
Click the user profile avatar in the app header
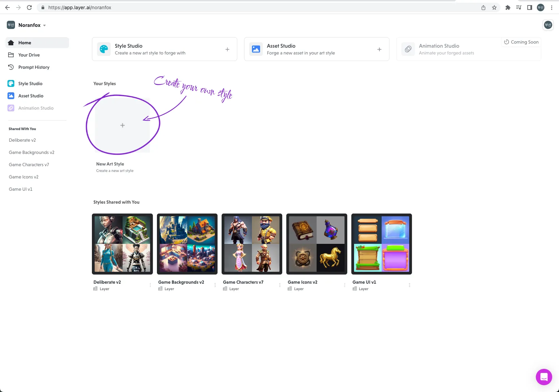click(x=548, y=25)
